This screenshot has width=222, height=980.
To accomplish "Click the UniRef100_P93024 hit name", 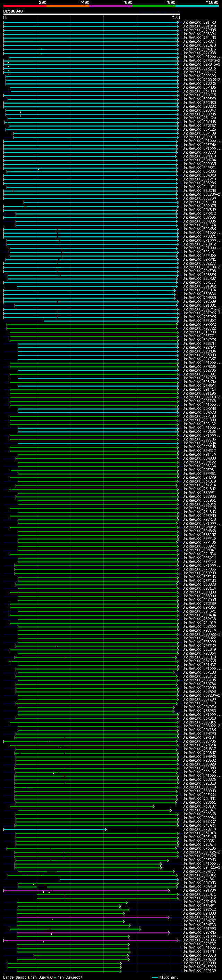I will (x=199, y=558).
